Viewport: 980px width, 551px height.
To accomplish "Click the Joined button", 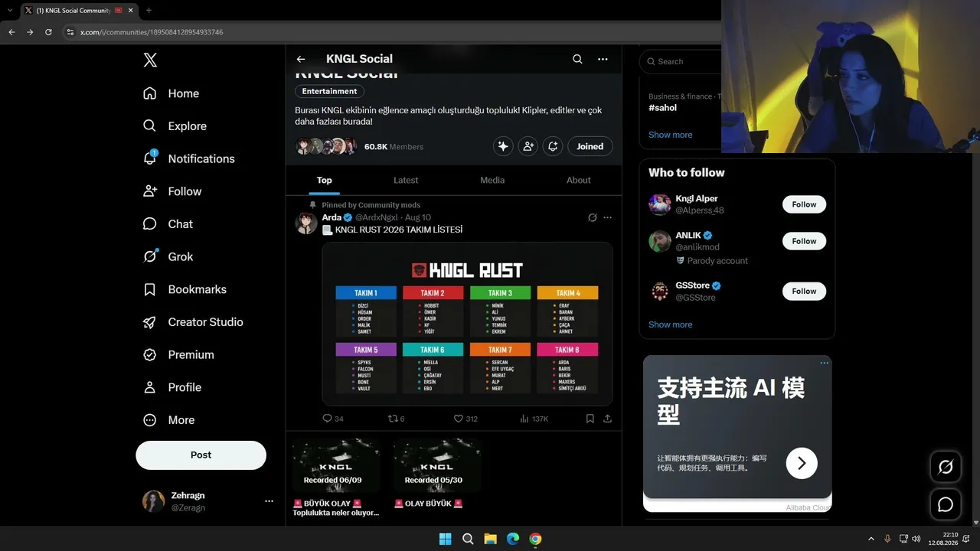I will pyautogui.click(x=590, y=146).
